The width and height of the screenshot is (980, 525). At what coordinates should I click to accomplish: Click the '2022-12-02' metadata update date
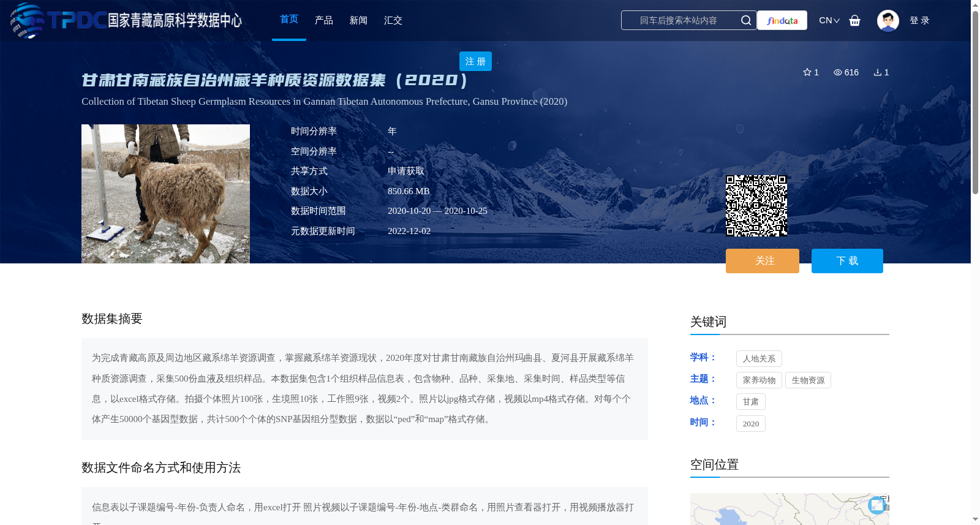[409, 231]
